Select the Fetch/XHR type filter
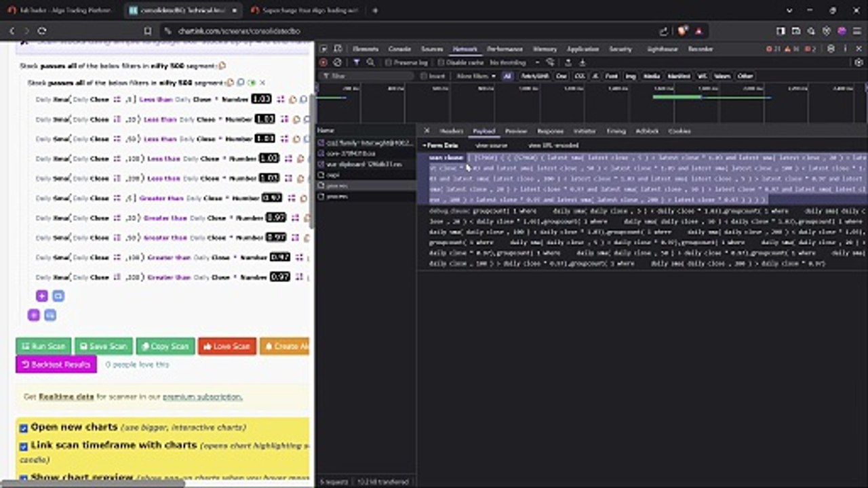 tap(534, 76)
